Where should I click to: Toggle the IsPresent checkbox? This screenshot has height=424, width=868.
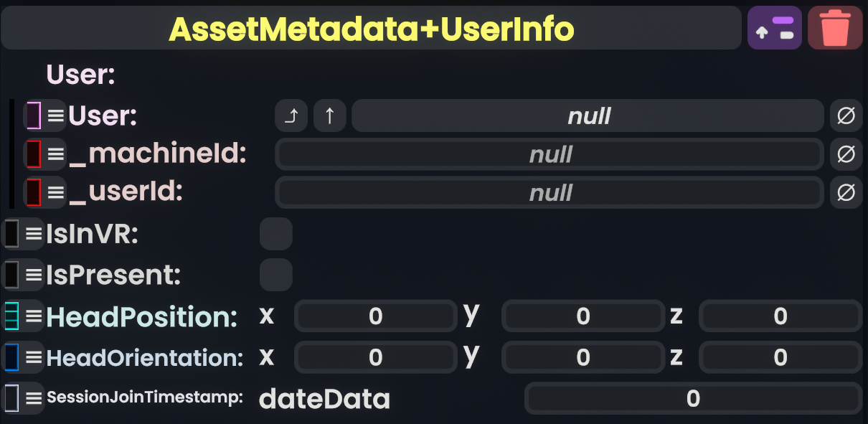(x=276, y=275)
